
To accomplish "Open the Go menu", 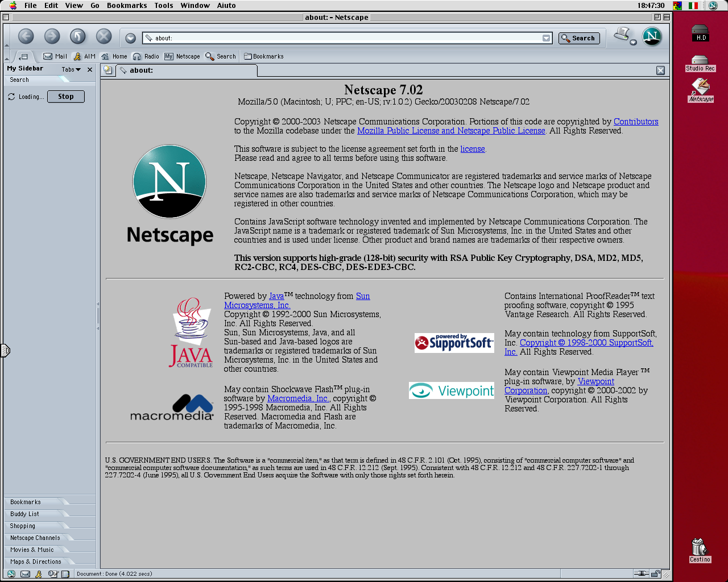I will tap(95, 5).
